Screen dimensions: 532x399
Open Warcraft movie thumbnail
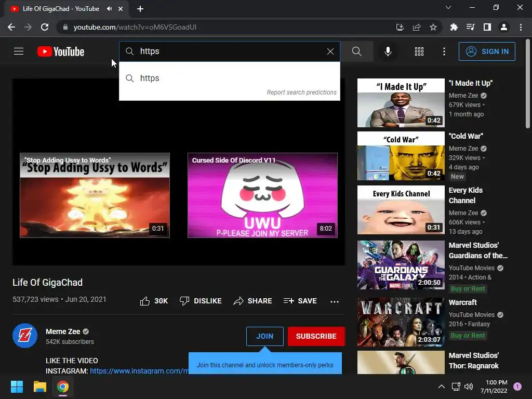click(401, 322)
